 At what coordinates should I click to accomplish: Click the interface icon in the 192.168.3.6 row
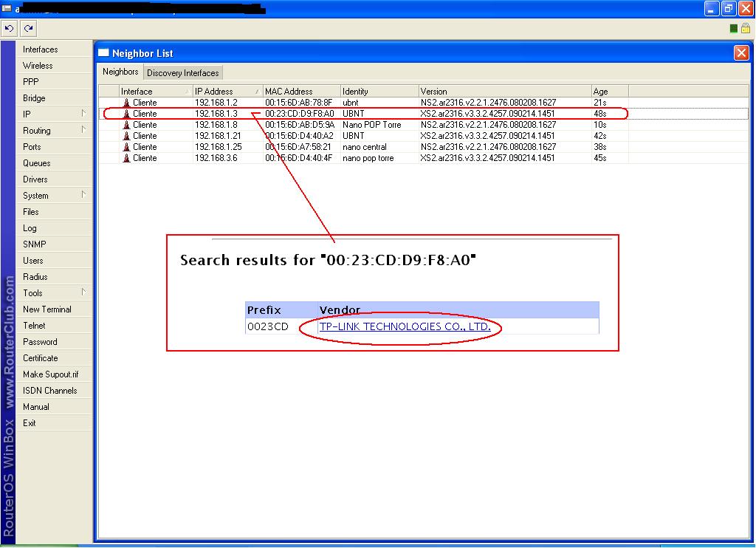click(126, 158)
